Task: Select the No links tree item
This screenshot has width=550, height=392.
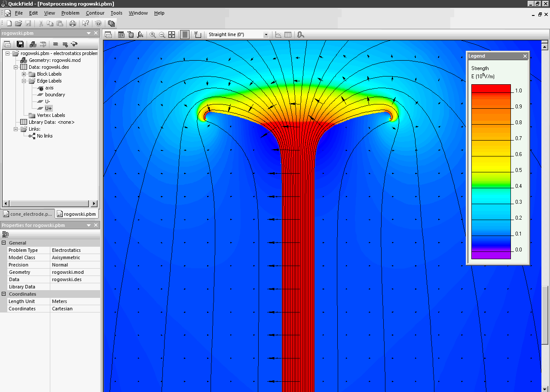Action: point(45,136)
